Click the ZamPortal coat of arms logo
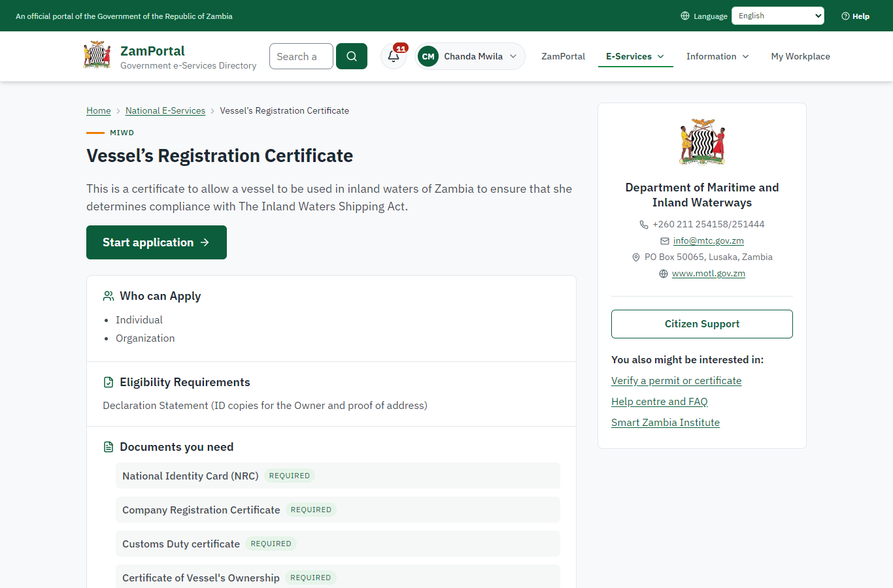 (x=97, y=56)
